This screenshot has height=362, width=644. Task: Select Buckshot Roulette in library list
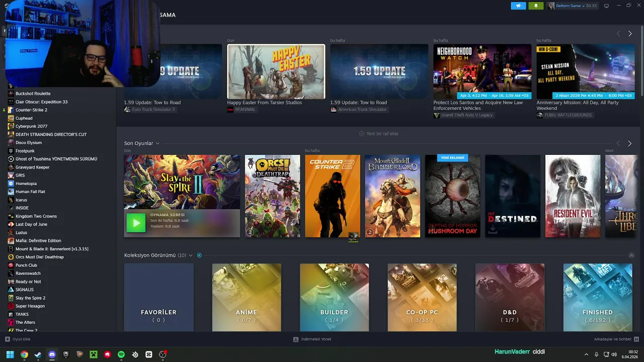coord(33,94)
